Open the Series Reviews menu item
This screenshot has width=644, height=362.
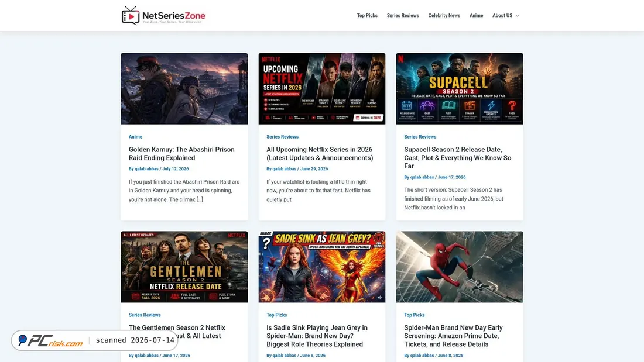pyautogui.click(x=403, y=16)
